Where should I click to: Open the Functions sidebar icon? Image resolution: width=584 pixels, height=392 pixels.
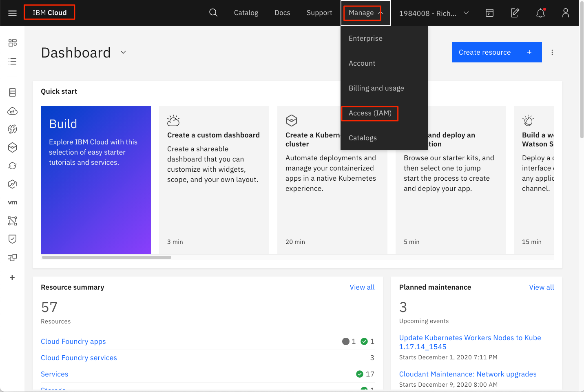click(x=12, y=129)
